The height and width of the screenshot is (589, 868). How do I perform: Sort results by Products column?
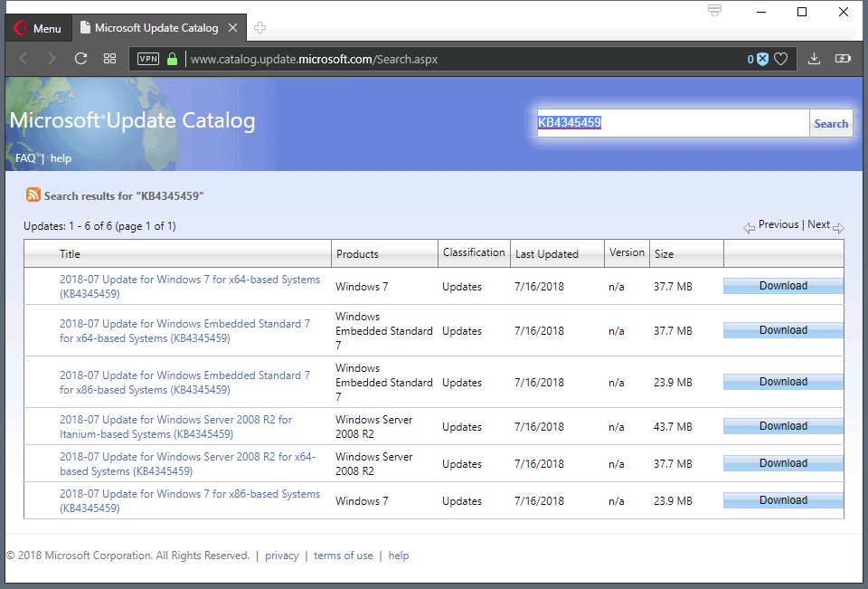pyautogui.click(x=357, y=253)
